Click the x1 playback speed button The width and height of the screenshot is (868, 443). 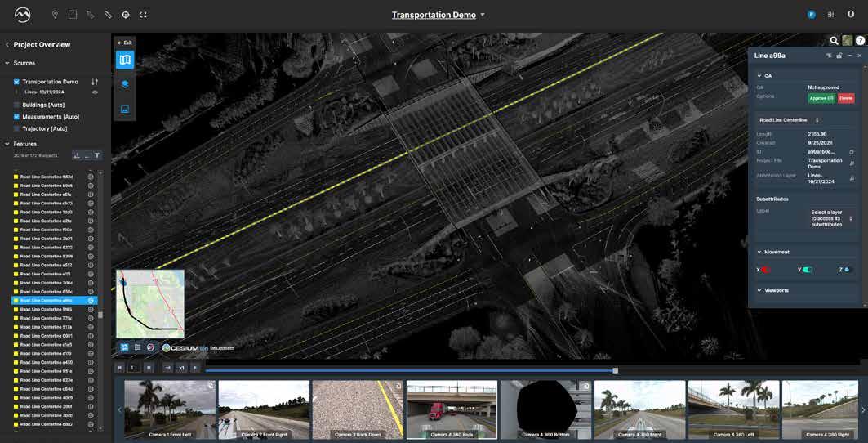pyautogui.click(x=181, y=367)
